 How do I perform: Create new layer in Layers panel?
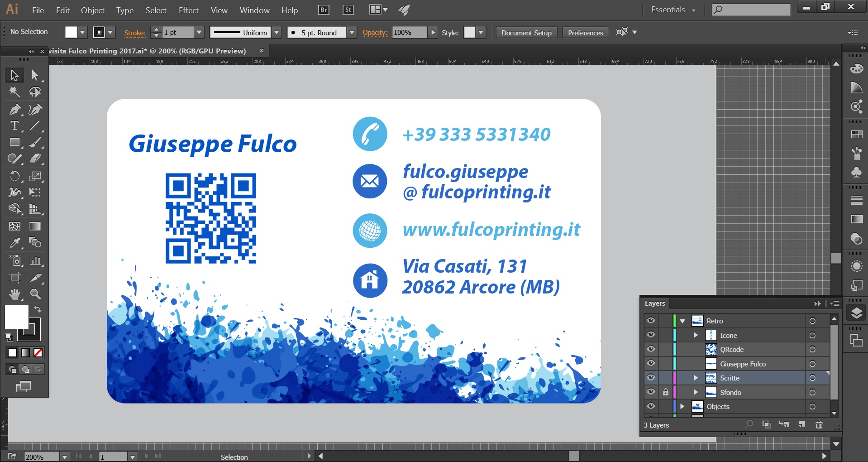[802, 424]
